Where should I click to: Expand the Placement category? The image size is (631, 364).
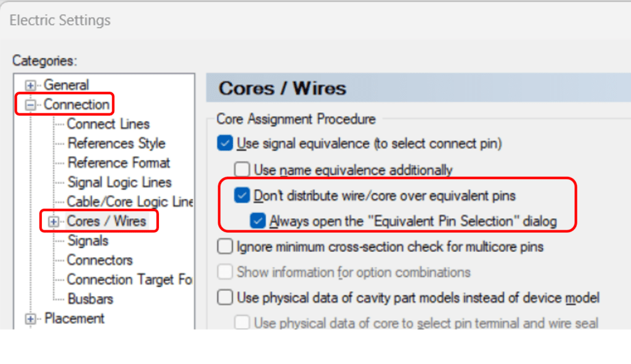coord(30,318)
